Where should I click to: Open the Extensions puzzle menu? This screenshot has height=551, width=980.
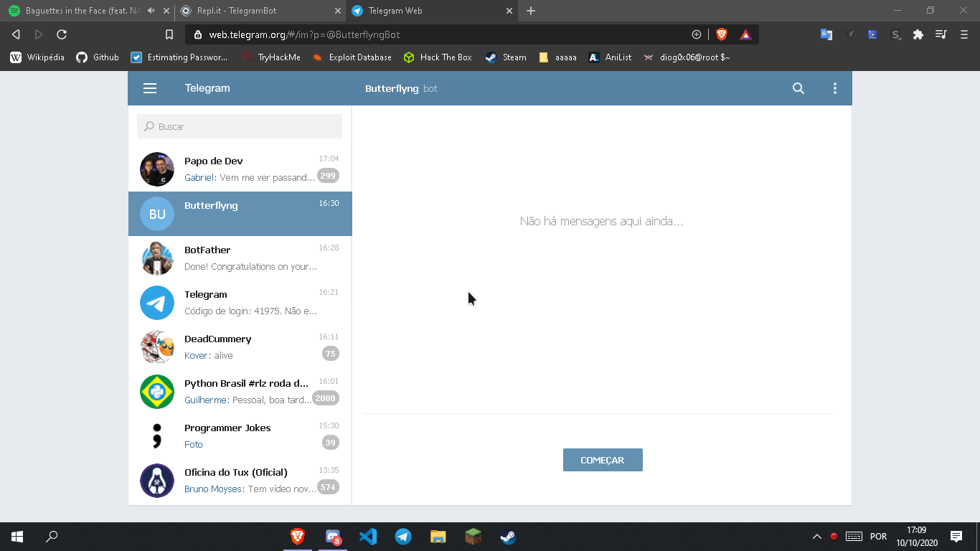(x=918, y=34)
